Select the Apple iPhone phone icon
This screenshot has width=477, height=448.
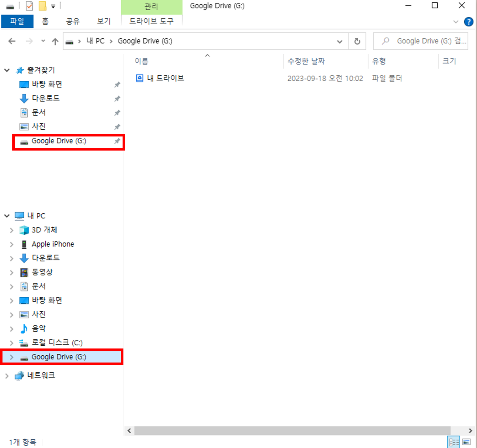click(24, 244)
